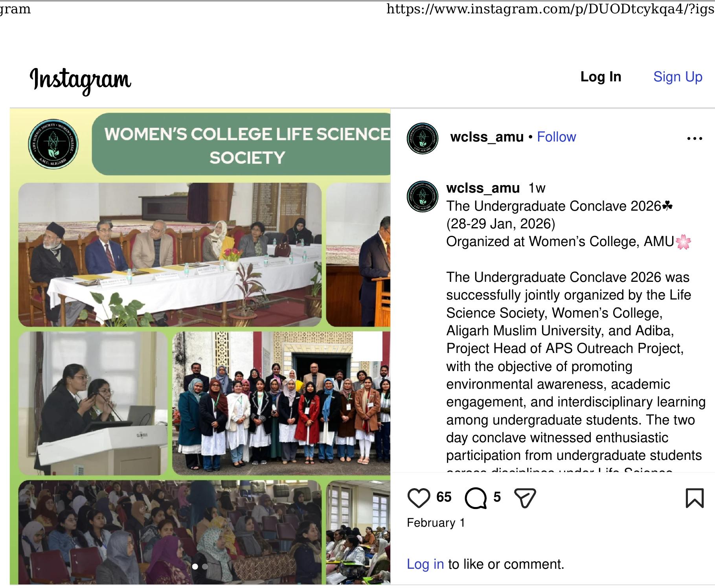Open comments via speech bubble icon
This screenshot has height=588, width=715.
tap(476, 498)
